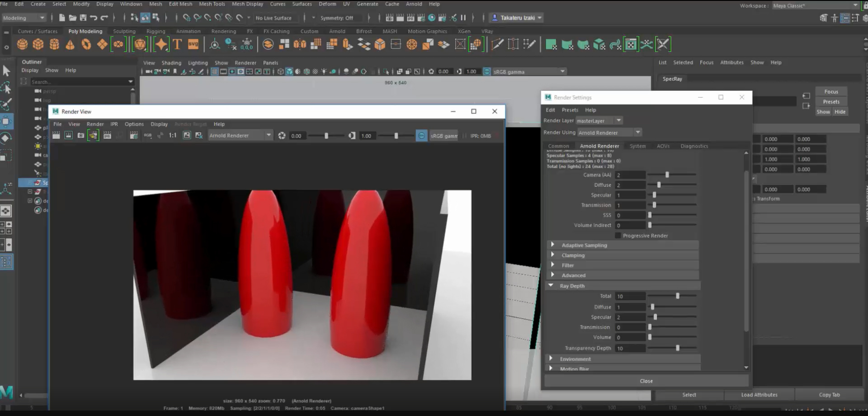Click the 1:1 real size icon
The width and height of the screenshot is (868, 416).
173,136
